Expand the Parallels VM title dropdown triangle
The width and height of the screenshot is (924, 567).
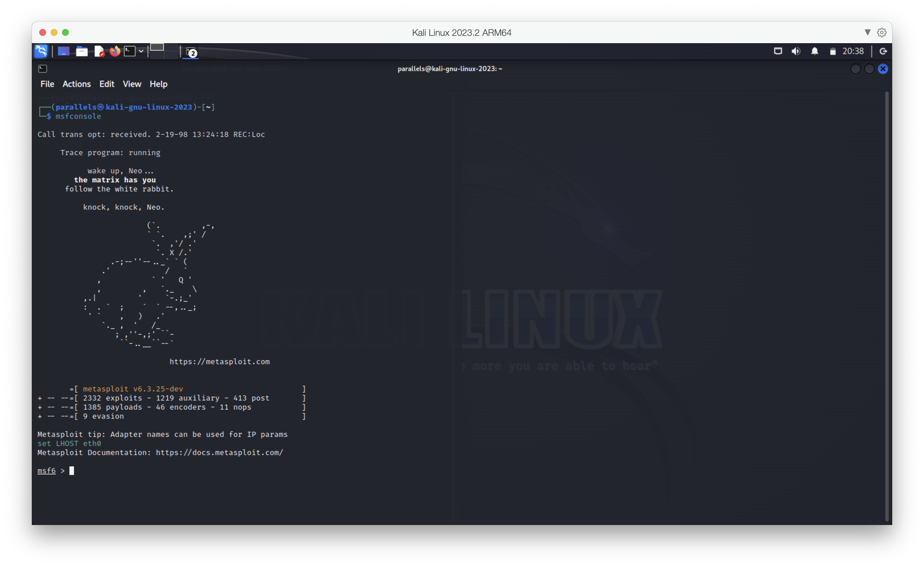click(x=867, y=33)
